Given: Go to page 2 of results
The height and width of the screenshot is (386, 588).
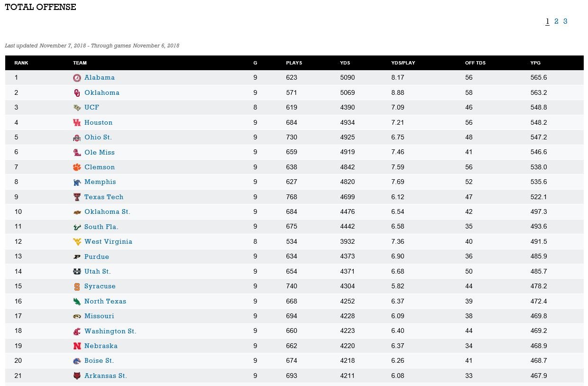Looking at the screenshot, I should 556,21.
